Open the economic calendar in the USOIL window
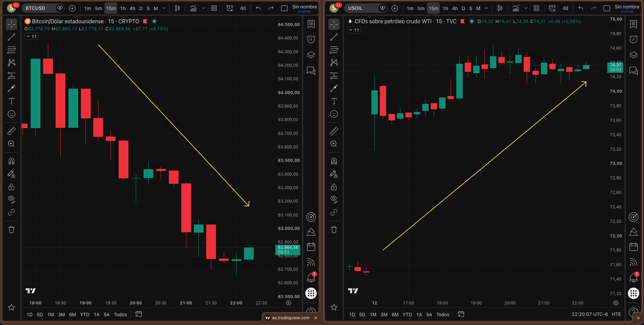 coord(633,247)
